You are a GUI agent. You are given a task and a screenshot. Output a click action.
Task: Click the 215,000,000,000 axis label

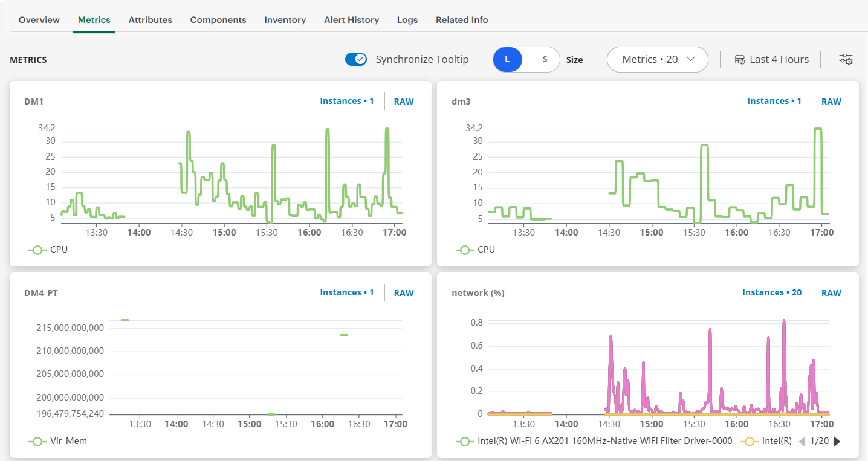pyautogui.click(x=70, y=328)
